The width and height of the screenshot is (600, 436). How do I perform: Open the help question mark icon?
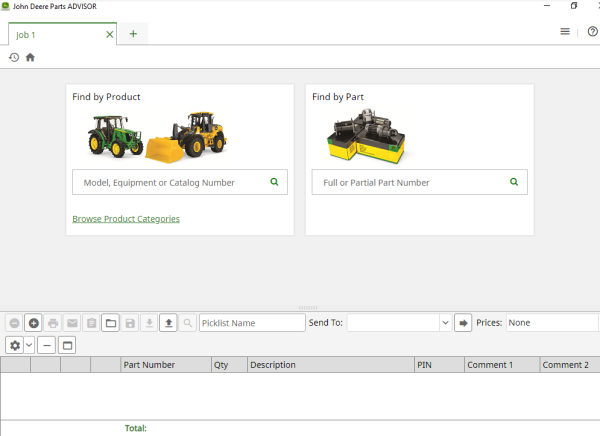(x=592, y=32)
